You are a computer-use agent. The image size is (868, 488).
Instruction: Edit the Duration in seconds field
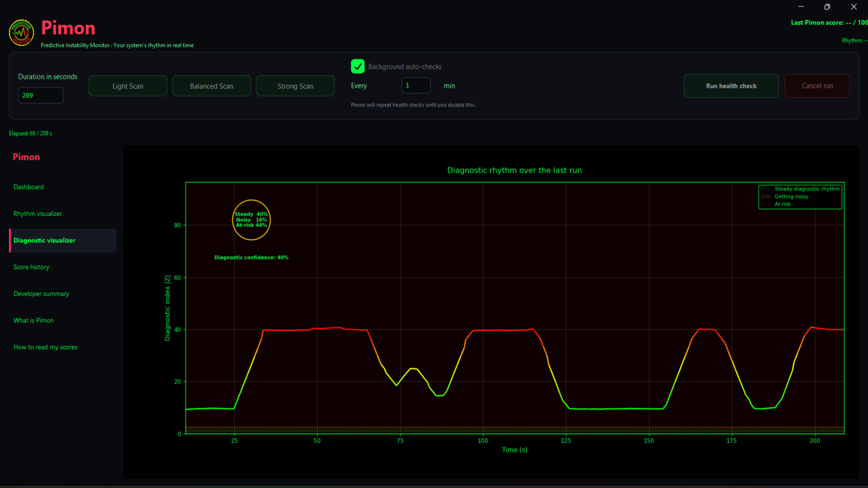41,95
